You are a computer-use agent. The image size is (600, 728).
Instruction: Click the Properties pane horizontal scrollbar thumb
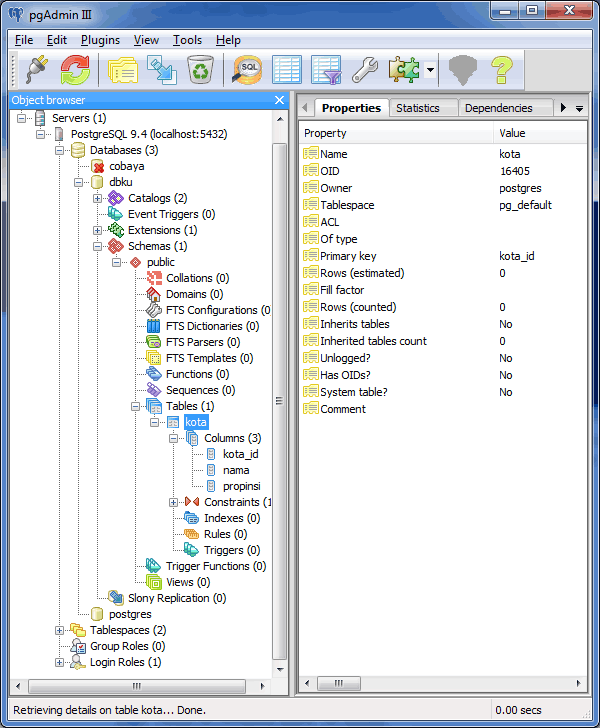tap(339, 683)
